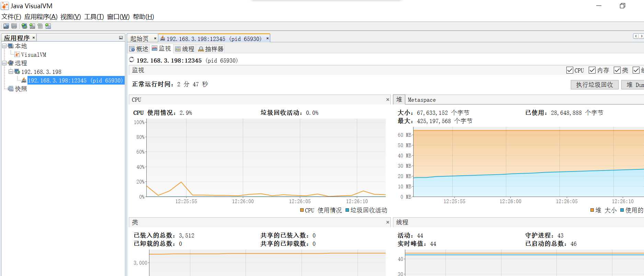Click the Java VisualVM title bar icon
The image size is (644, 276).
click(5, 6)
